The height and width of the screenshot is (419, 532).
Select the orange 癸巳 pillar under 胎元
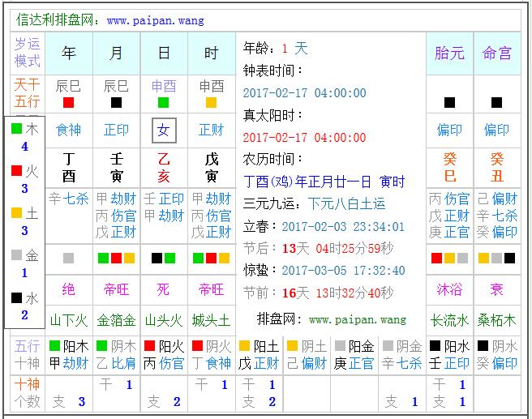coord(449,168)
